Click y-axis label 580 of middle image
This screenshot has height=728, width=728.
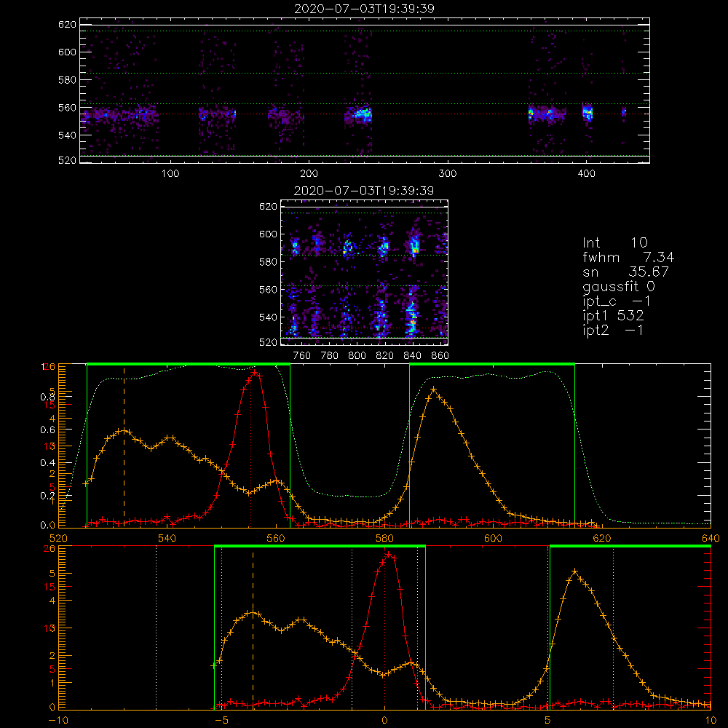[x=268, y=262]
